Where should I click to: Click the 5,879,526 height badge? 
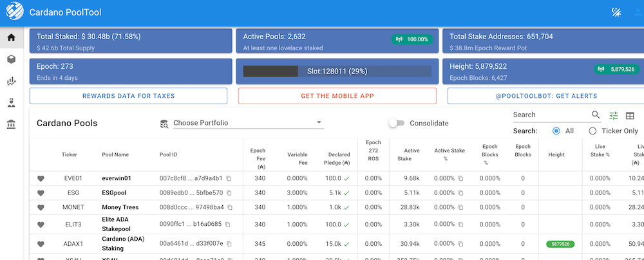point(616,70)
